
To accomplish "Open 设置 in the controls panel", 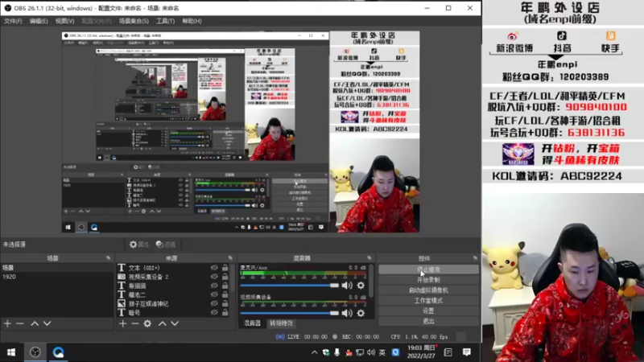I will pyautogui.click(x=428, y=311).
